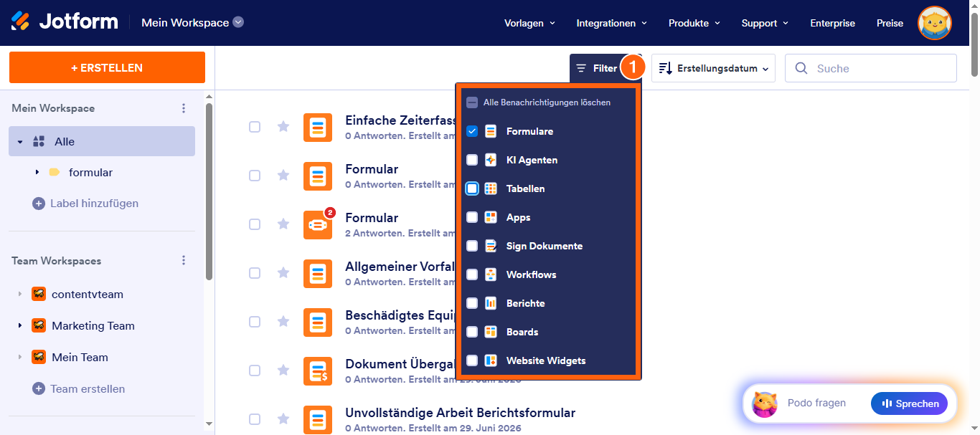Click the Einfache Zeiterfassung form icon
980x435 pixels.
tap(318, 127)
